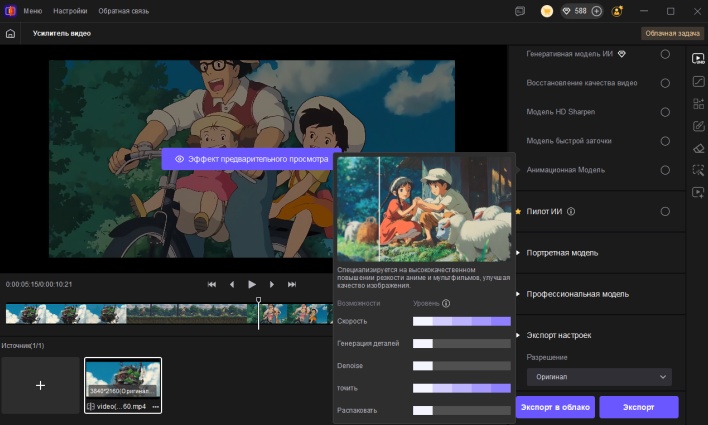Click the level info icon in popup
The height and width of the screenshot is (425, 708).
click(446, 303)
